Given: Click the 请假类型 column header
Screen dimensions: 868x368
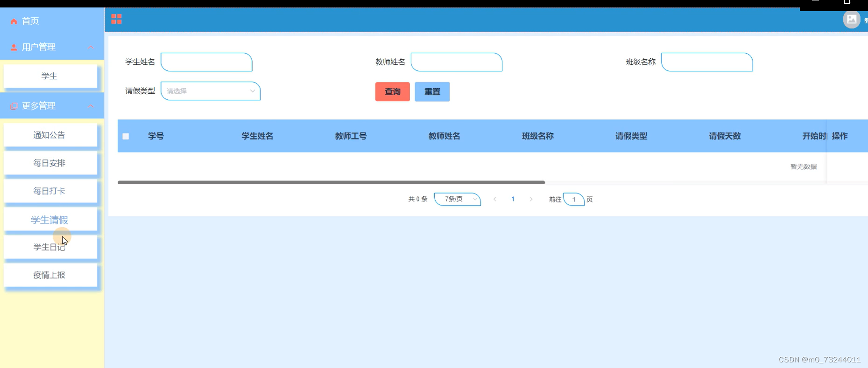Looking at the screenshot, I should pyautogui.click(x=631, y=136).
